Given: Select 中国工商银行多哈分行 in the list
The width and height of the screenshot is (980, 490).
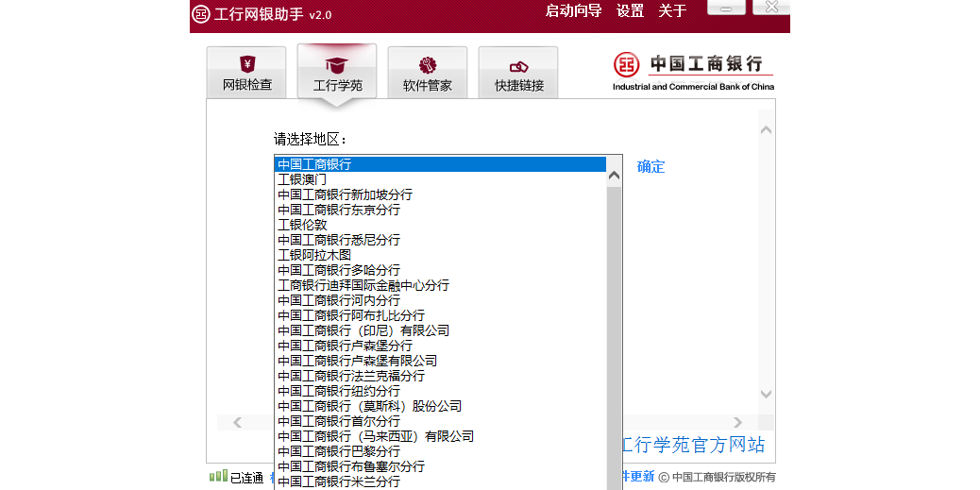Looking at the screenshot, I should (440, 270).
